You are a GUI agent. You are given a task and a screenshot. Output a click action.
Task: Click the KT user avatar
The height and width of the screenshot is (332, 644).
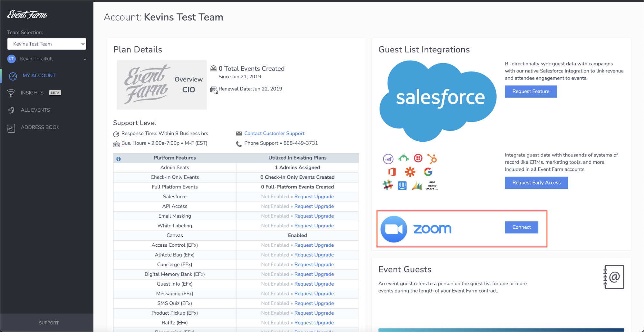pyautogui.click(x=12, y=59)
